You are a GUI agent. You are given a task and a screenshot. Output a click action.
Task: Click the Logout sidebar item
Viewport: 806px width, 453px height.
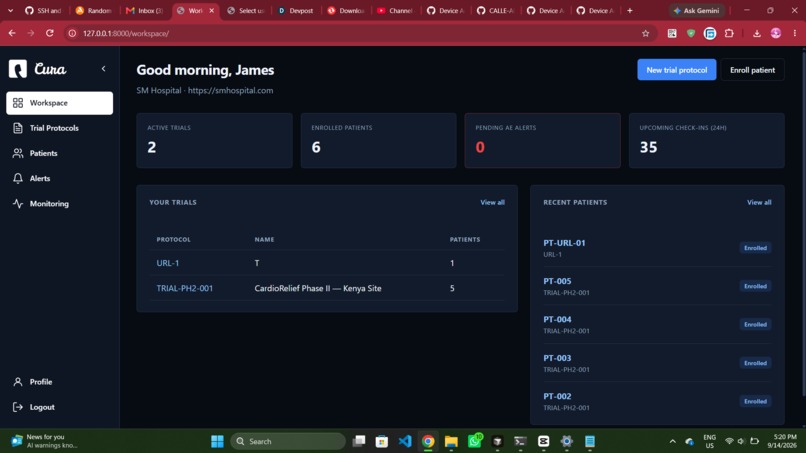(x=60, y=407)
